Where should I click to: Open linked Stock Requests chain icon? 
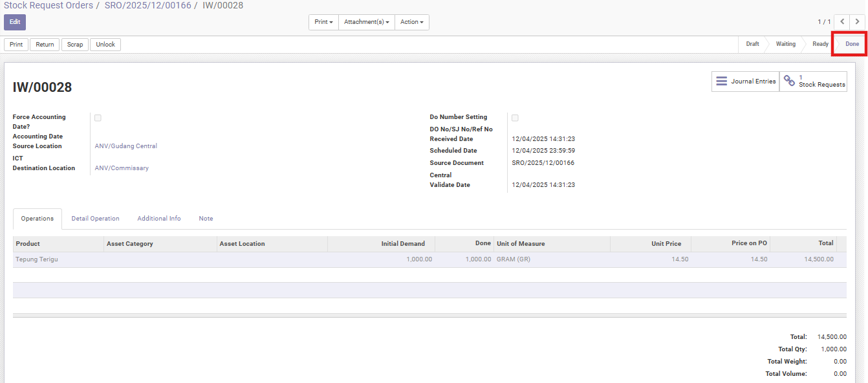[x=789, y=82]
